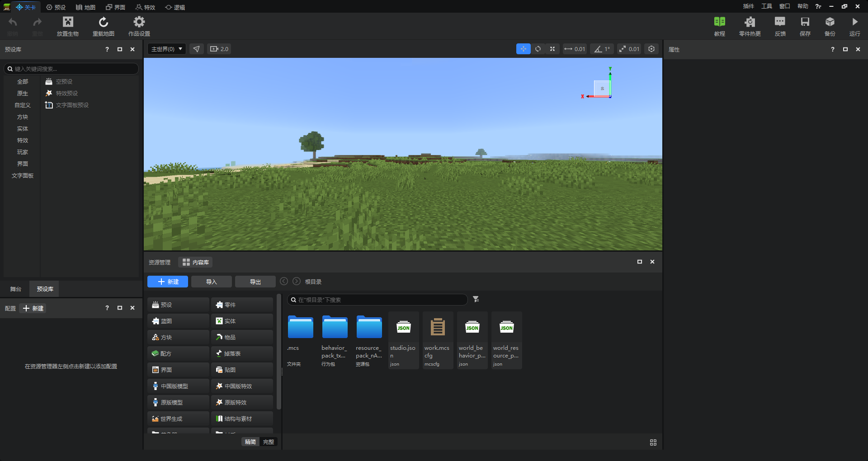Open the 主世界(0) dimension dropdown

coord(167,49)
